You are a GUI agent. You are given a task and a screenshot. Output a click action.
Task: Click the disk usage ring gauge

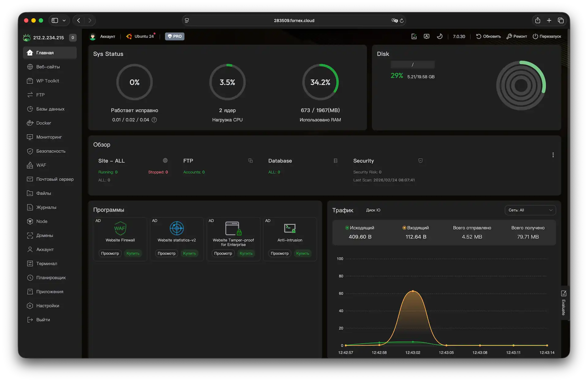(521, 85)
